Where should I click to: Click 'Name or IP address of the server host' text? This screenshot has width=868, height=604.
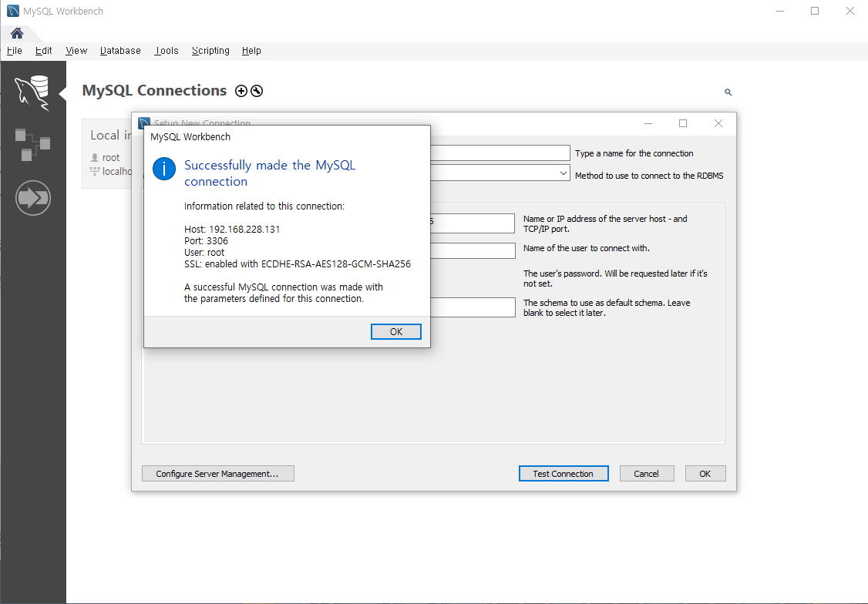pyautogui.click(x=606, y=223)
